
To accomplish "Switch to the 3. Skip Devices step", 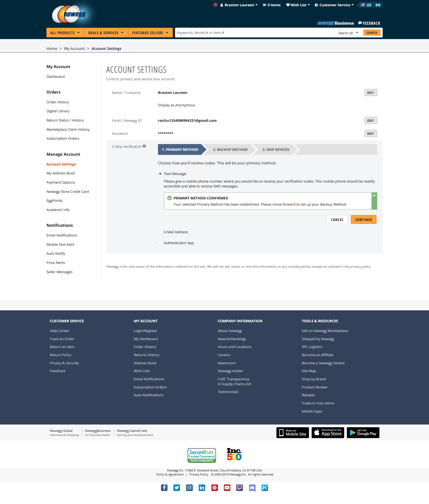I will point(276,149).
